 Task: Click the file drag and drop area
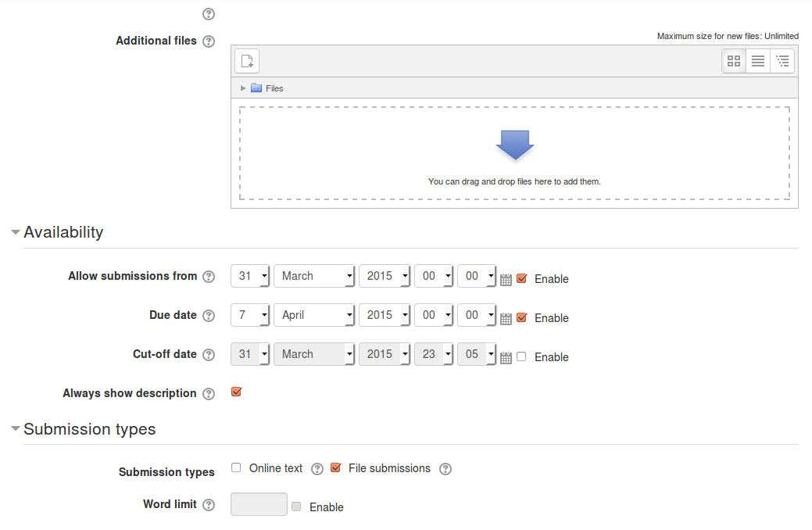[x=514, y=153]
